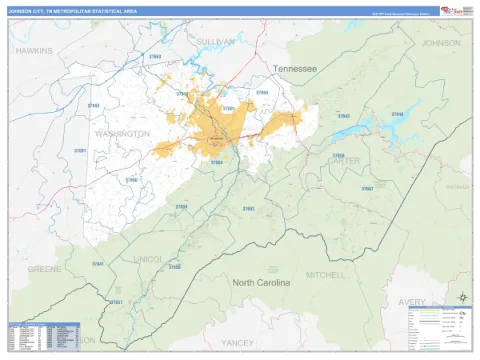This screenshot has height=360, width=480.
Task: Click the 'GREENE' county label
Action: 44,269
